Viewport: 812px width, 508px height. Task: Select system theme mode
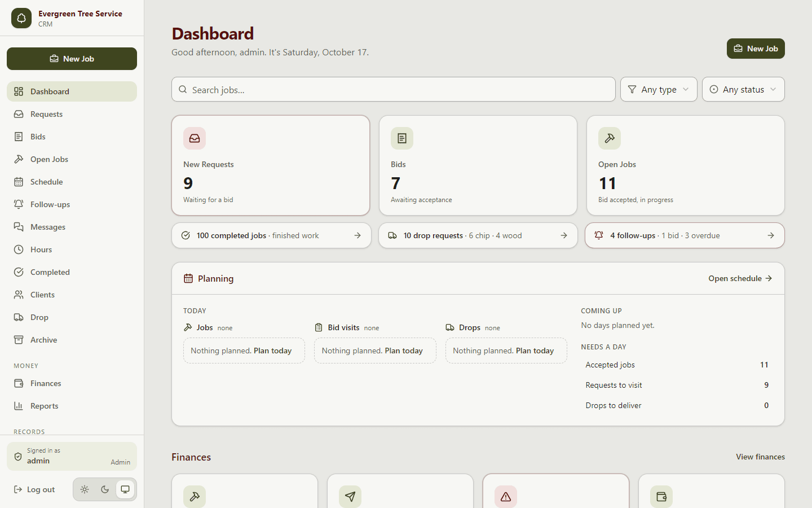point(125,489)
